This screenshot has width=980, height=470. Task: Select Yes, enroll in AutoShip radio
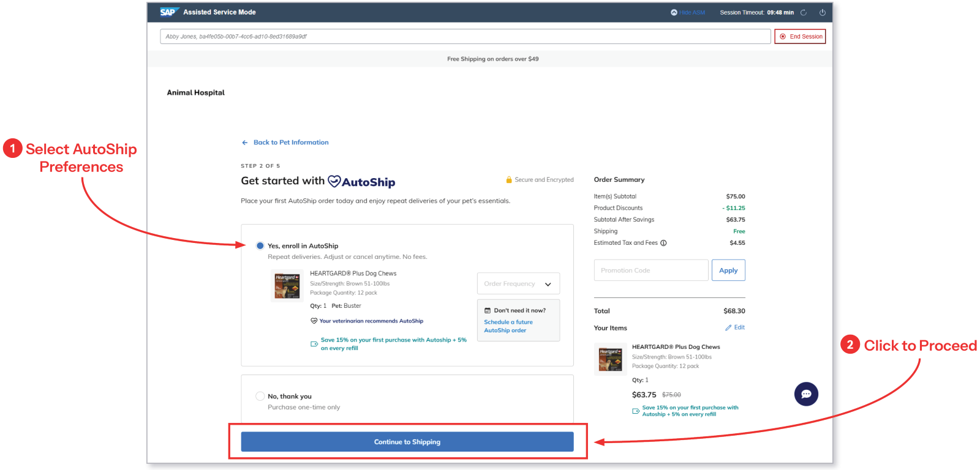(260, 245)
